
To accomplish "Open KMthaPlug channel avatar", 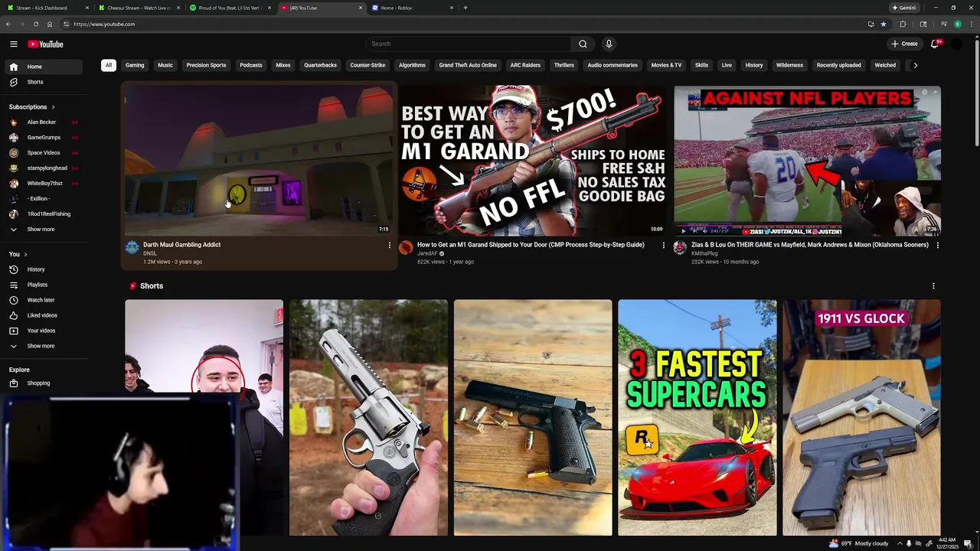I will click(x=680, y=248).
